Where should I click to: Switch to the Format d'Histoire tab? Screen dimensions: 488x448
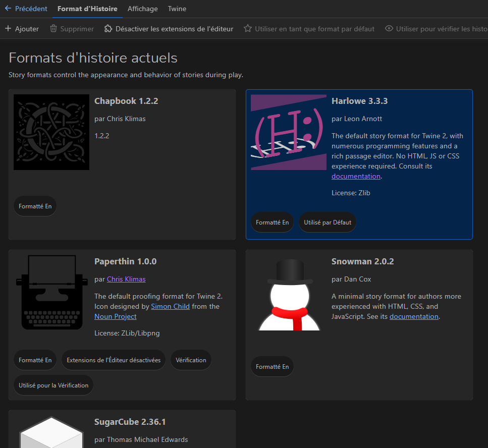tap(87, 9)
